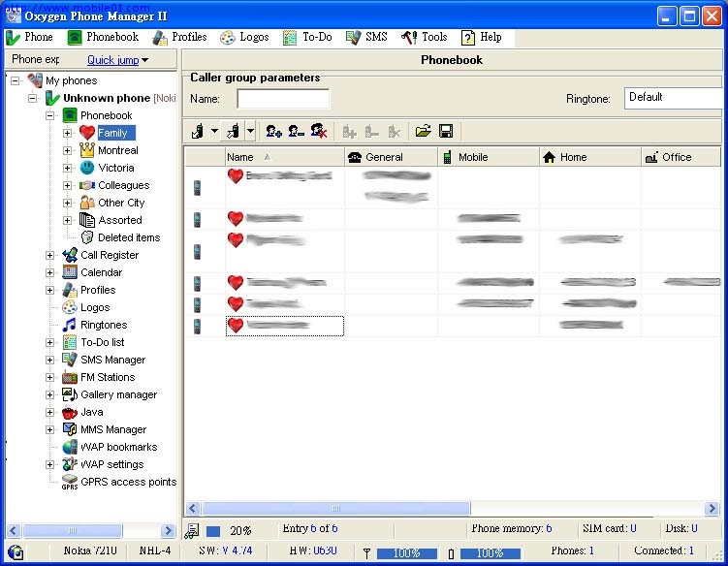Click the save floppy disk toolbar icon

pos(446,132)
